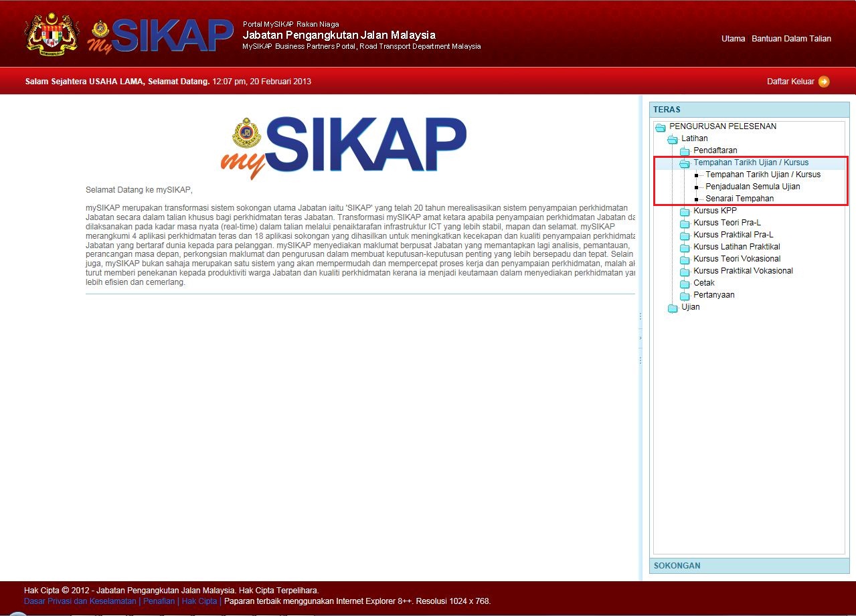Collapse the highlighted Tempahan Tarikh Ujian / Kursus folder label

[751, 163]
